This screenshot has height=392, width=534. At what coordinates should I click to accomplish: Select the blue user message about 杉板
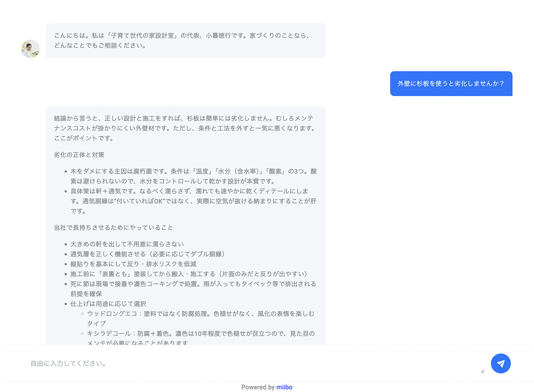coord(451,84)
